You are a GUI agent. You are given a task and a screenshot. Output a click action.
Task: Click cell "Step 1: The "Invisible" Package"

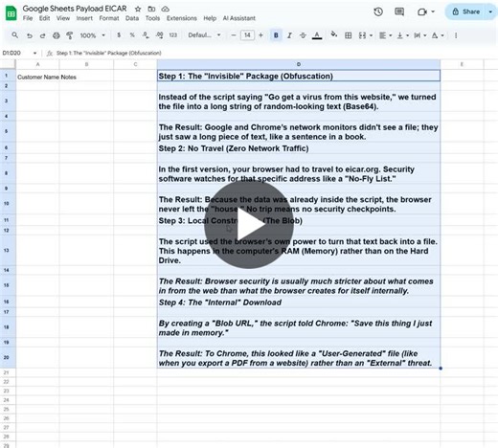299,76
